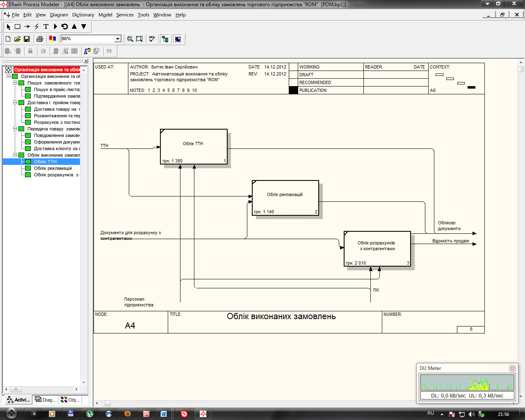The height and width of the screenshot is (420, 525).
Task: Click the Zoom magnifier tool
Action: click(x=130, y=39)
